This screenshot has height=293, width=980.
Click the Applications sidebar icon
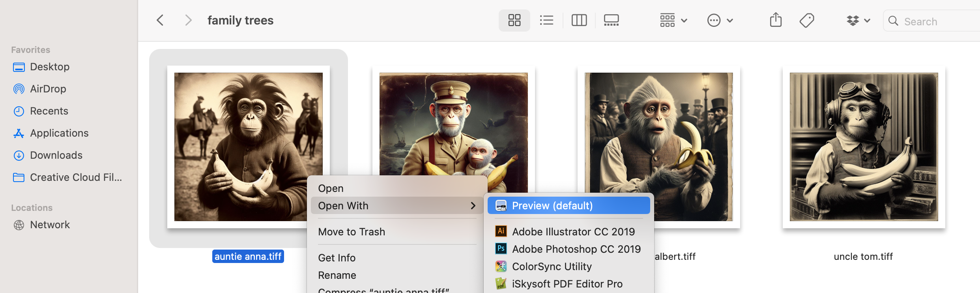coord(19,133)
